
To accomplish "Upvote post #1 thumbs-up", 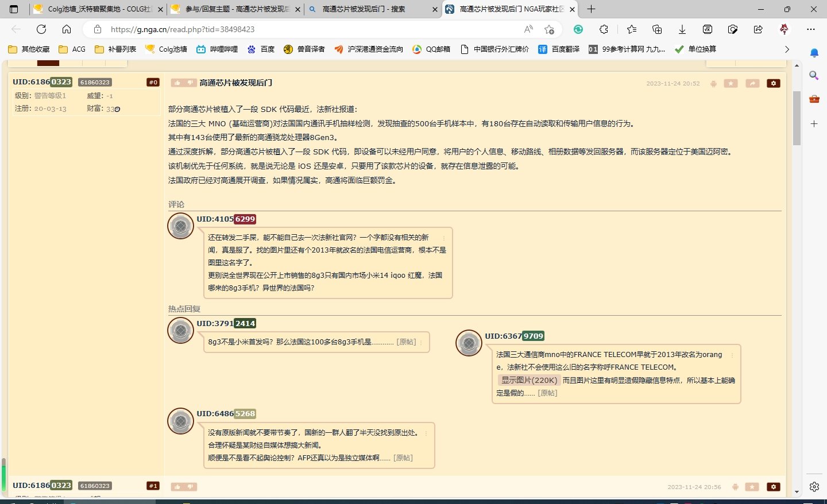I will tap(177, 487).
